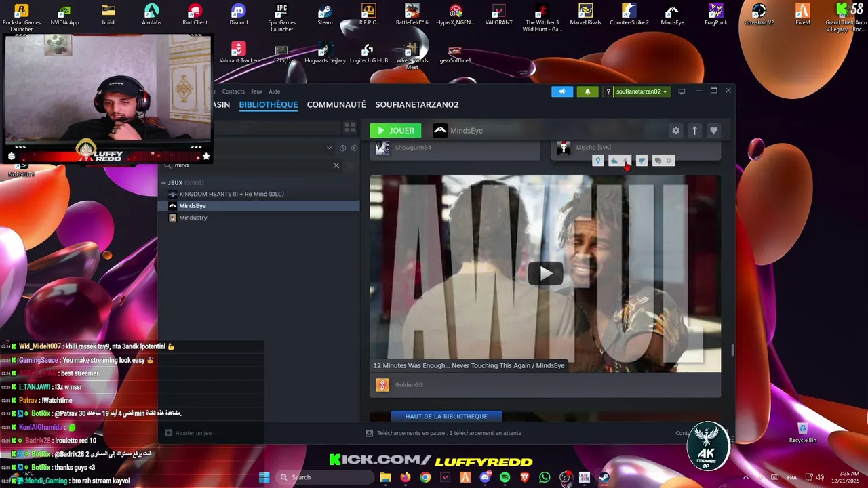Open File Explorer from taskbar
The height and width of the screenshot is (488, 868).
pyautogui.click(x=385, y=477)
